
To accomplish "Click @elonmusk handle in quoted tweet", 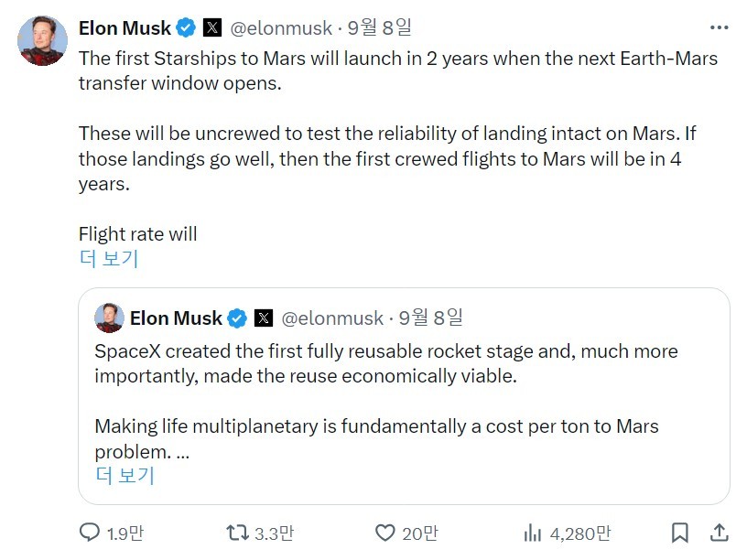I will click(x=332, y=318).
